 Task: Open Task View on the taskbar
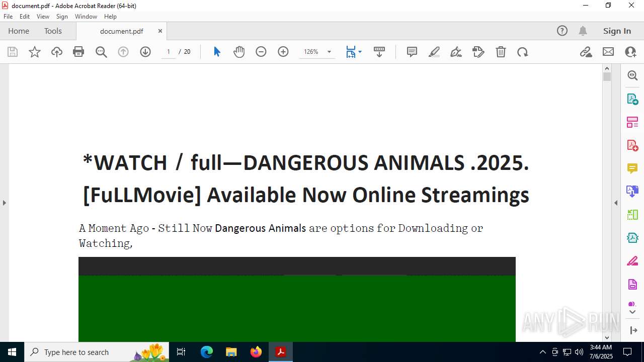point(181,352)
